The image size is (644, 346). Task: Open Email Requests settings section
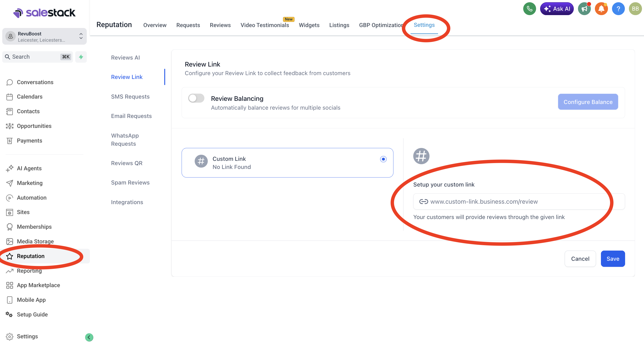[x=131, y=116]
